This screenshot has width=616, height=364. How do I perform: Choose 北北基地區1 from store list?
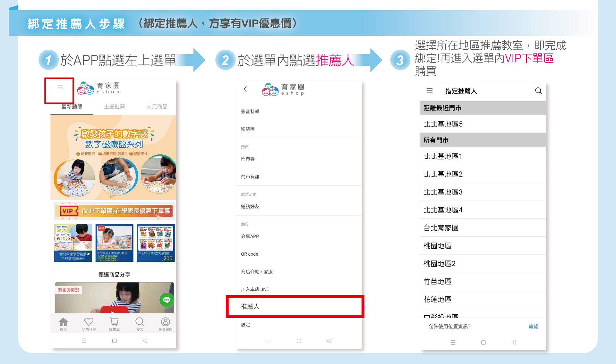(483, 156)
